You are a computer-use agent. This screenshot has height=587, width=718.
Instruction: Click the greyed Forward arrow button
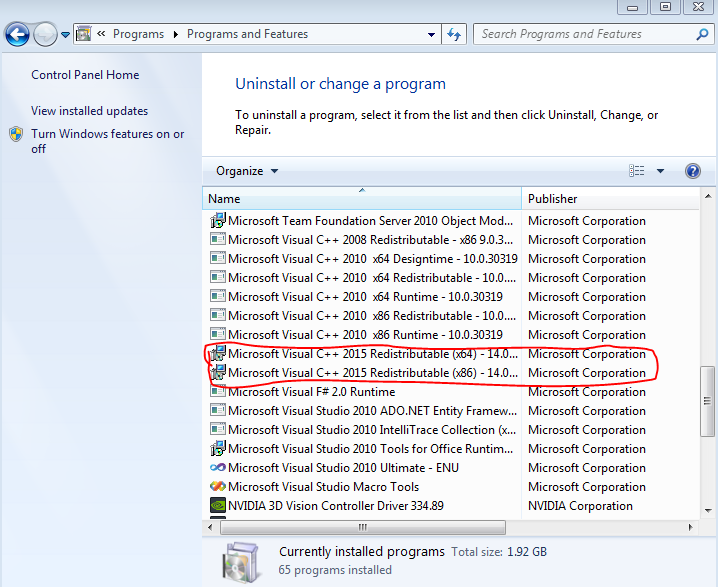[x=45, y=34]
